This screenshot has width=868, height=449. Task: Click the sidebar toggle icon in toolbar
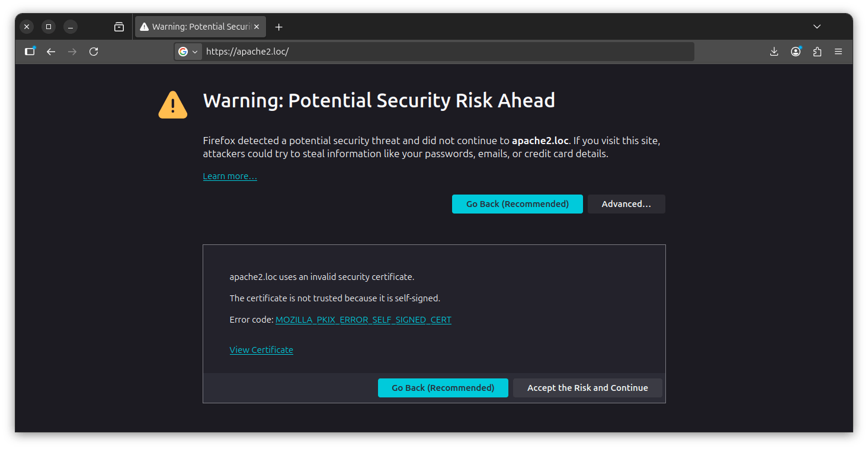point(30,52)
